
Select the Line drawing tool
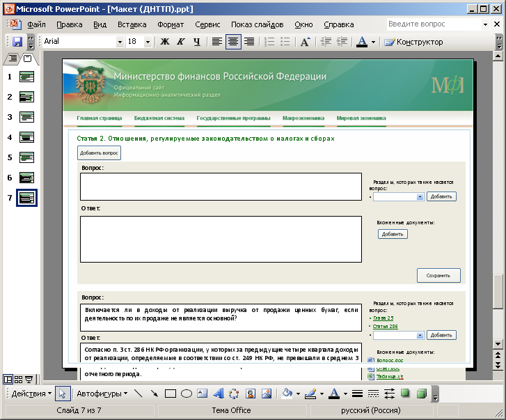pos(138,394)
